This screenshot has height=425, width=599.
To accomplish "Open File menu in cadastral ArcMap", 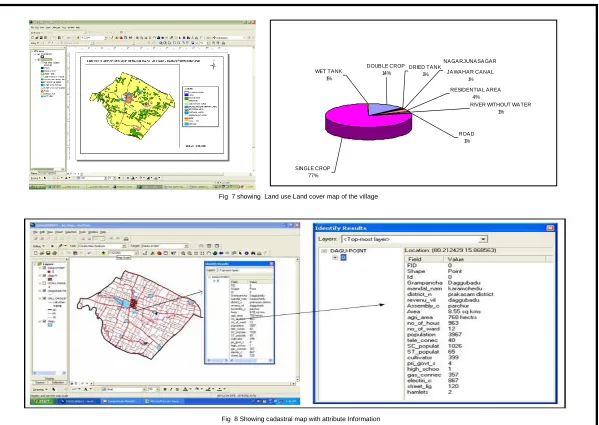I will point(35,232).
